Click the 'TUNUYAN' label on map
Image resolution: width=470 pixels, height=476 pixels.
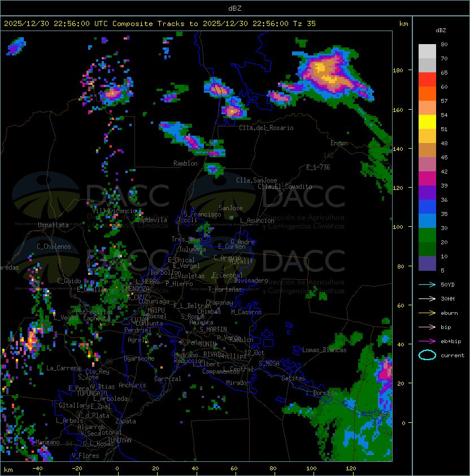click(120, 440)
